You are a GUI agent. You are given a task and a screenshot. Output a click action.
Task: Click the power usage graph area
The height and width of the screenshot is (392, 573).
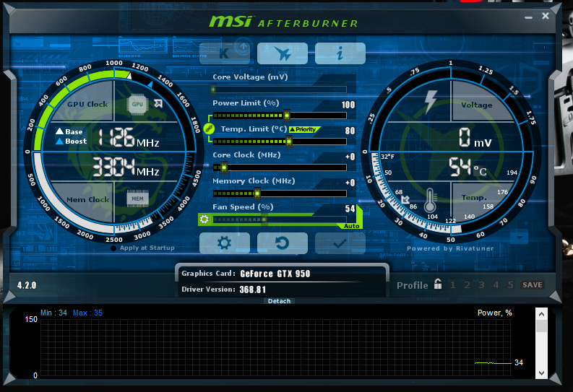276,348
